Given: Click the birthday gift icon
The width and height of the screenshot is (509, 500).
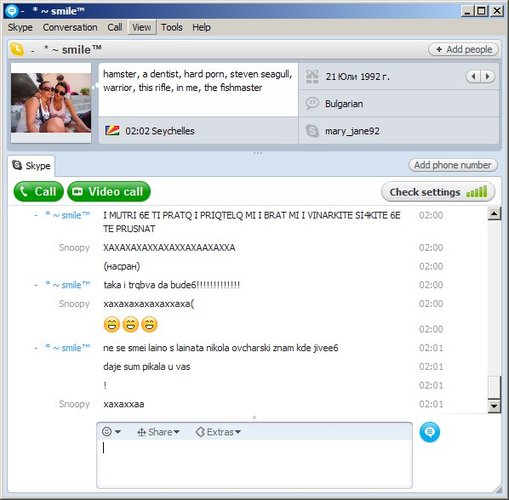Looking at the screenshot, I should coord(312,77).
